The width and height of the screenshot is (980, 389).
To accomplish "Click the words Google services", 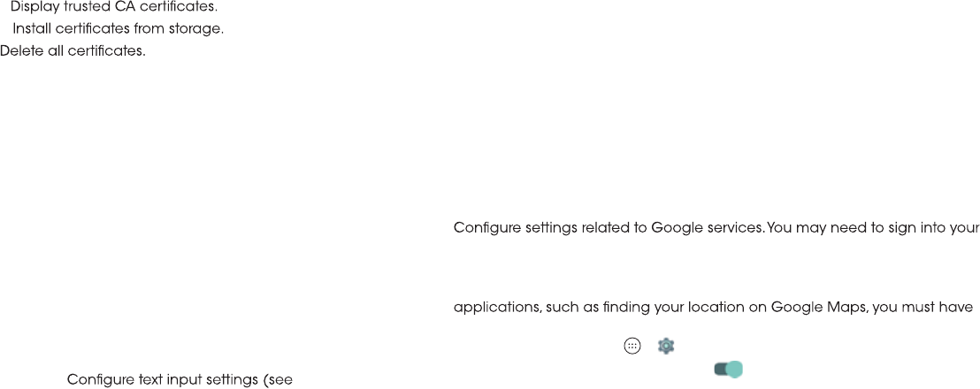I will (708, 228).
